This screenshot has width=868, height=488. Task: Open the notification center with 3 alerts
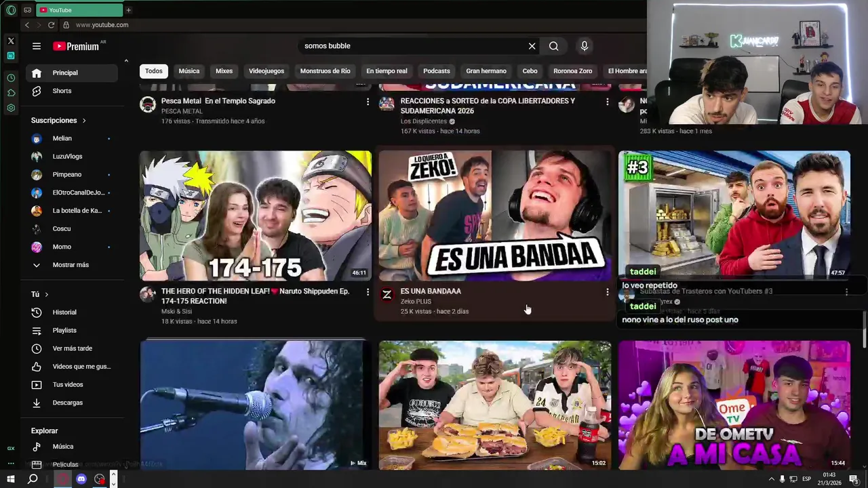click(x=854, y=479)
